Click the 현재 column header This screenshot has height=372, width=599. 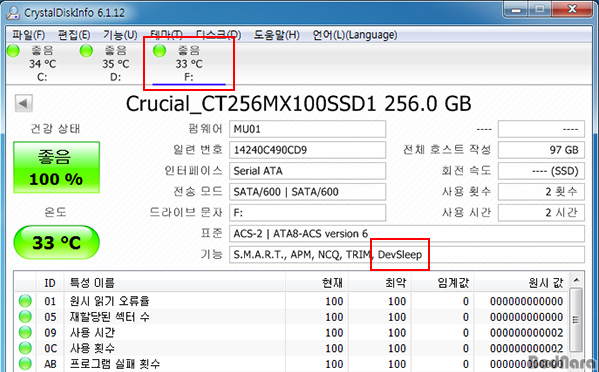(317, 283)
